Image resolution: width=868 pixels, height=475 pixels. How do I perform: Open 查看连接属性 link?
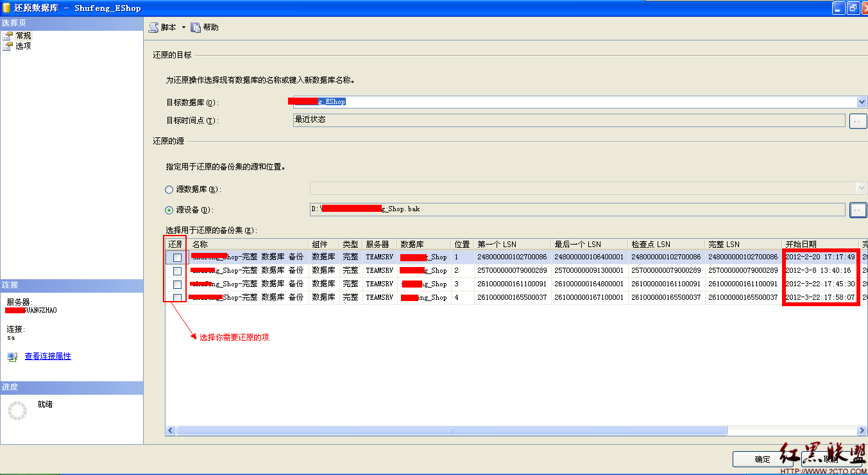48,356
